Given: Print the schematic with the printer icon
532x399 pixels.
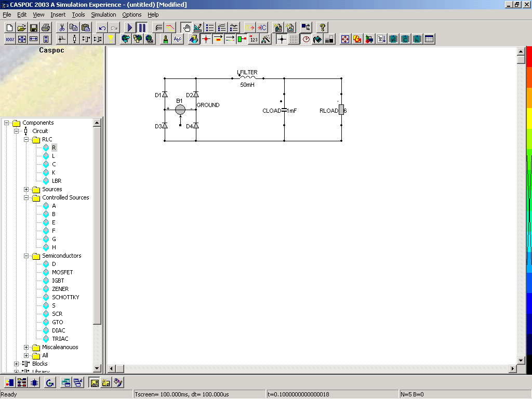Looking at the screenshot, I should tap(46, 28).
